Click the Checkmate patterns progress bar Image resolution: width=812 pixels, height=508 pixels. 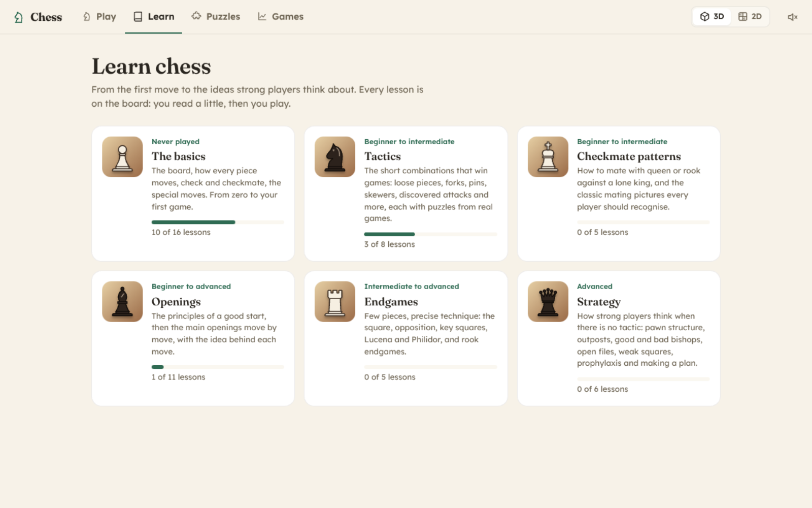pyautogui.click(x=643, y=222)
